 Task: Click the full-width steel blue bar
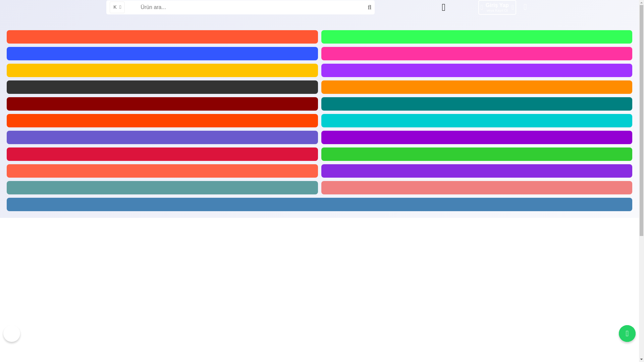(319, 204)
